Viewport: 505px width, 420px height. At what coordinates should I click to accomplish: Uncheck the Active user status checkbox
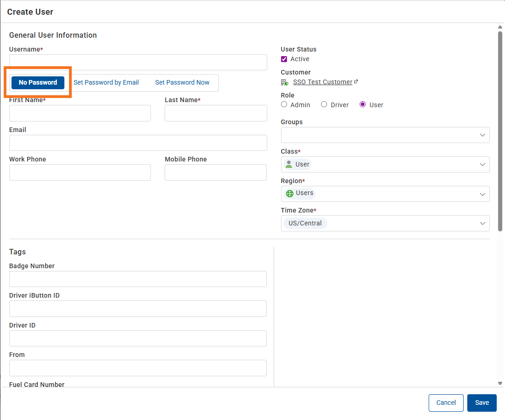point(284,59)
